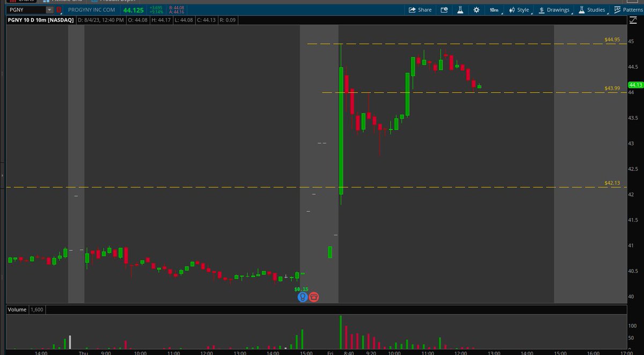Click the red icon next to symbol box
Screen dimensions: 644x355
pyautogui.click(x=59, y=10)
